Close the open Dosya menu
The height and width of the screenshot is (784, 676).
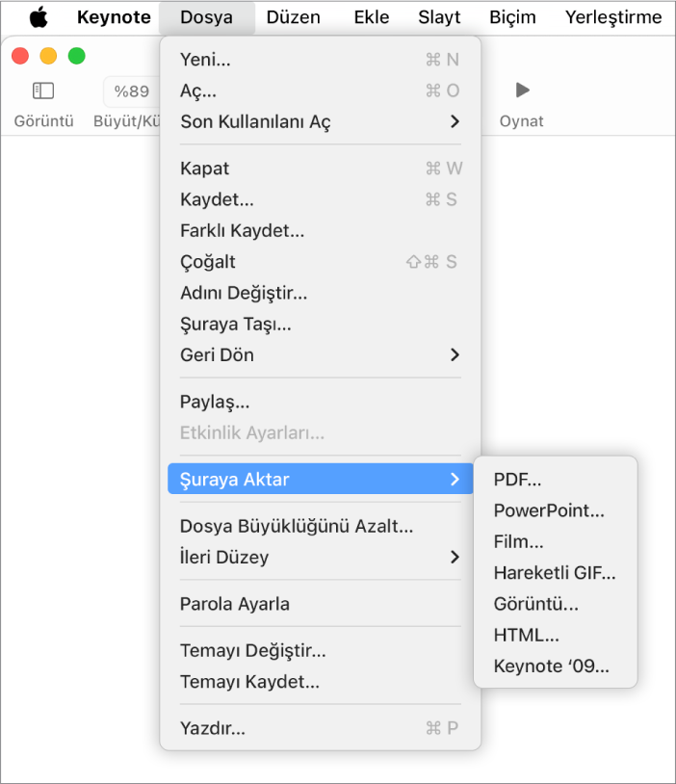[x=206, y=17]
